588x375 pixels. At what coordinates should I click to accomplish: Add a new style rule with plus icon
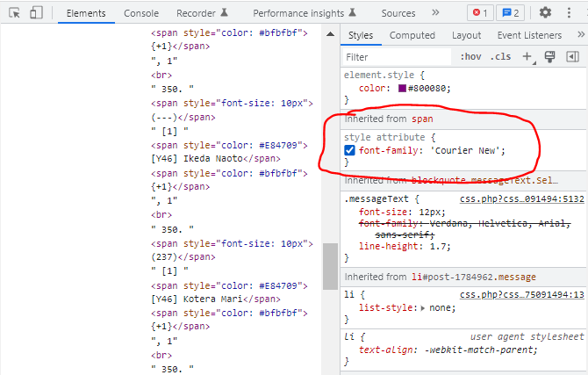click(527, 56)
